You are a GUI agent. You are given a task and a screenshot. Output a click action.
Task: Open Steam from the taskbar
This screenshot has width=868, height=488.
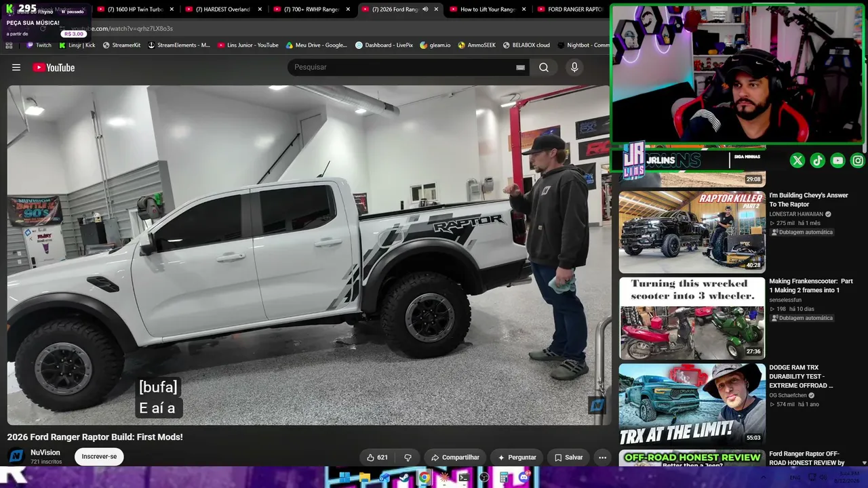(x=404, y=477)
